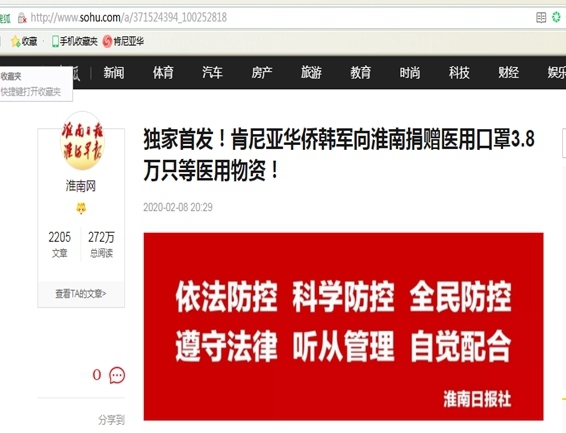Switch to the 体育 channel

click(x=163, y=73)
